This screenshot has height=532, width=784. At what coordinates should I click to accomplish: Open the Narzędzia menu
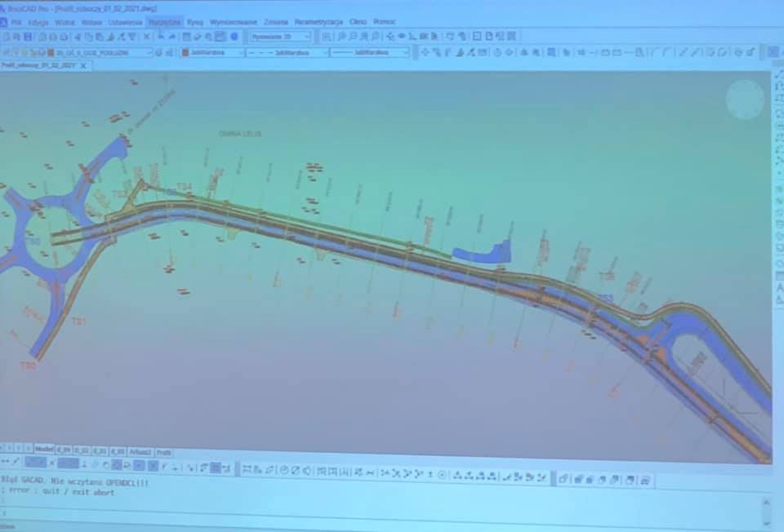165,22
